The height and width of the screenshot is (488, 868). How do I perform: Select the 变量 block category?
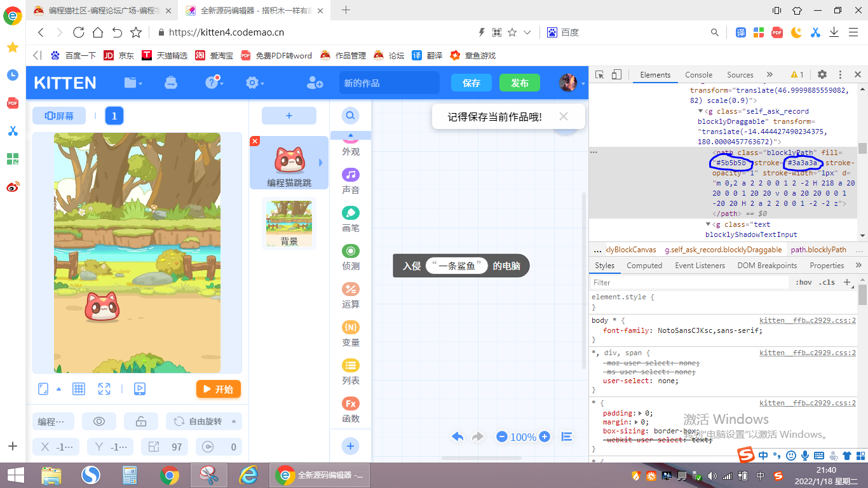[351, 334]
